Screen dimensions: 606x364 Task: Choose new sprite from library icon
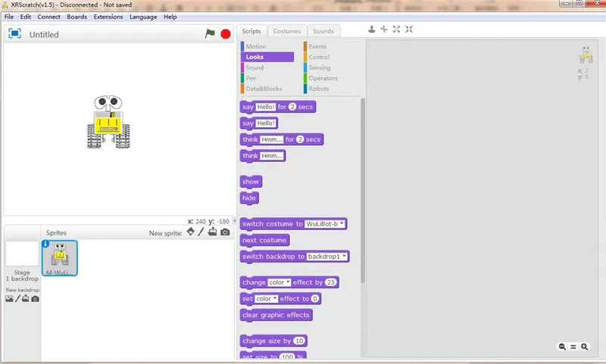pyautogui.click(x=191, y=232)
